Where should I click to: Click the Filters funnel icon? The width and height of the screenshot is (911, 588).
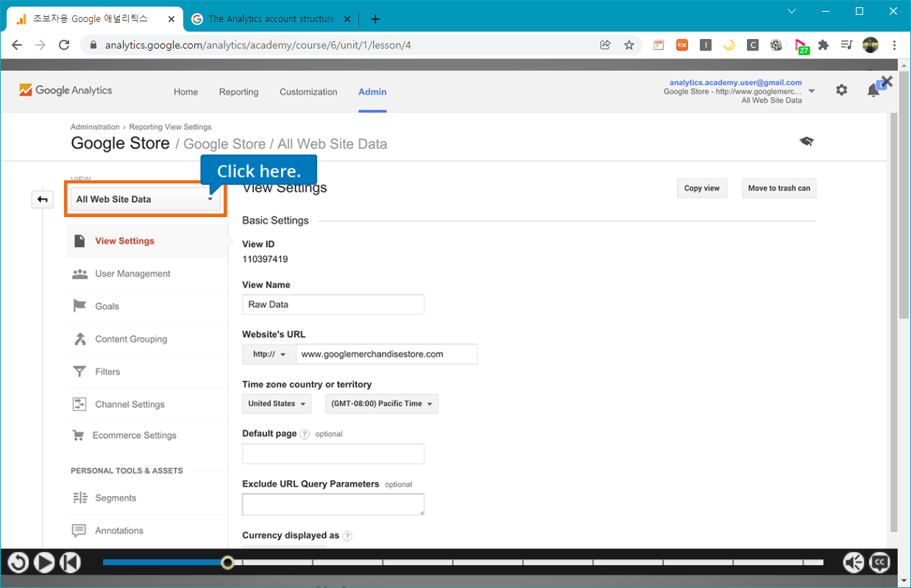tap(79, 372)
